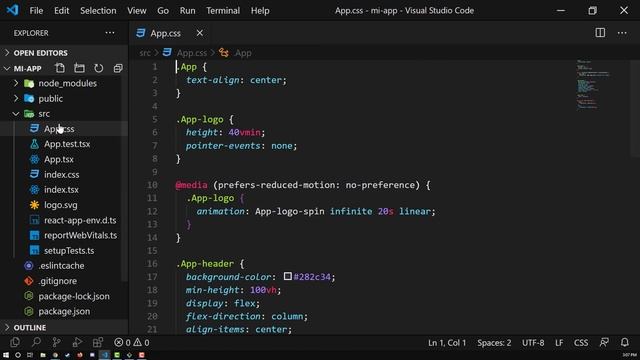Open Explorer more actions menu
Viewport: 640px width, 360px height.
[110, 33]
